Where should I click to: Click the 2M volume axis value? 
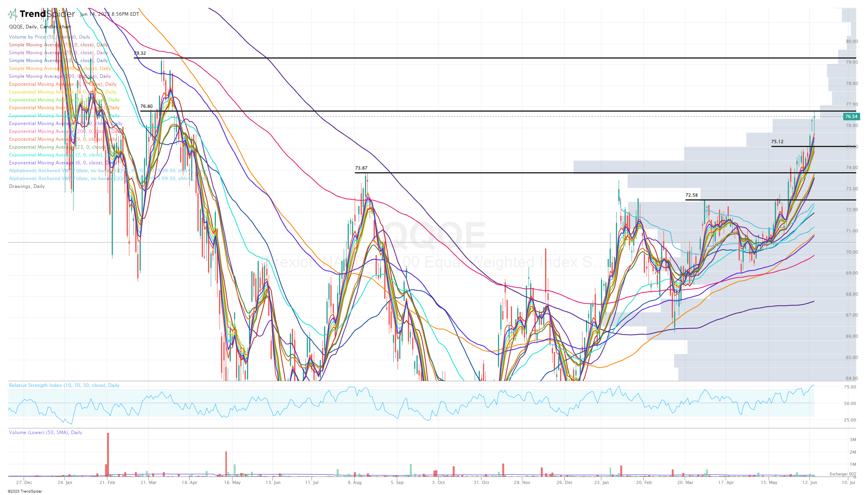tap(853, 453)
